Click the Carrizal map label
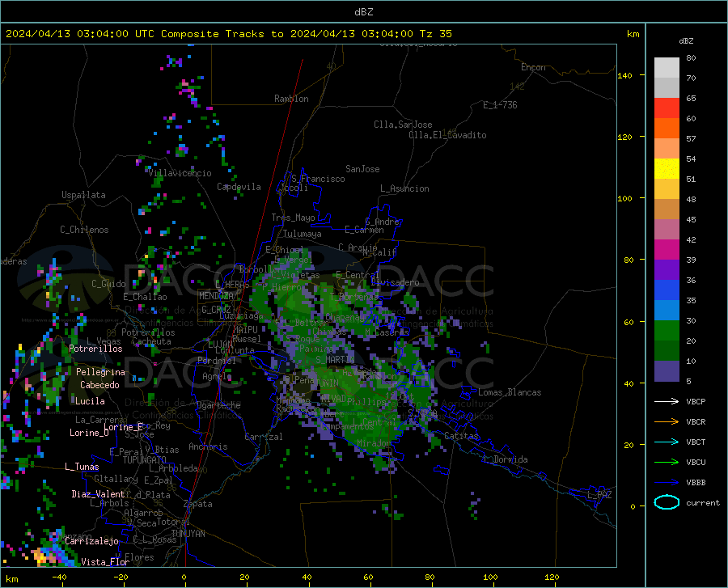Image resolution: width=728 pixels, height=588 pixels. point(263,437)
